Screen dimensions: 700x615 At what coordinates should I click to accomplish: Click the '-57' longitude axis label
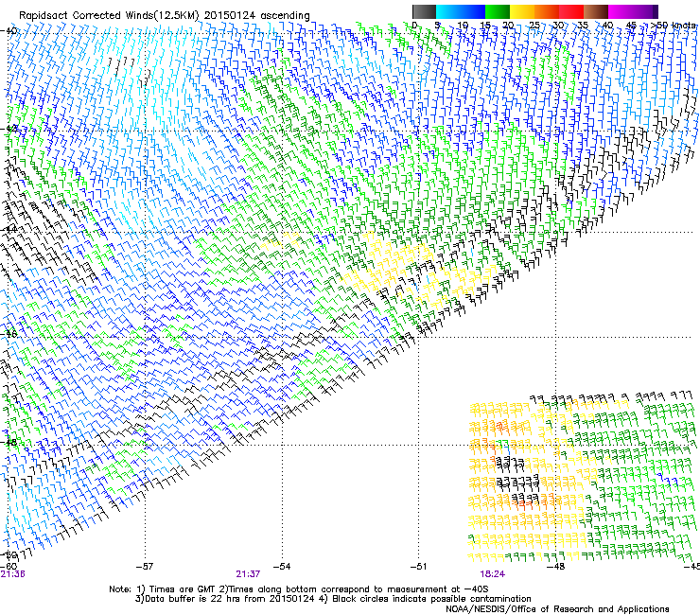point(145,567)
